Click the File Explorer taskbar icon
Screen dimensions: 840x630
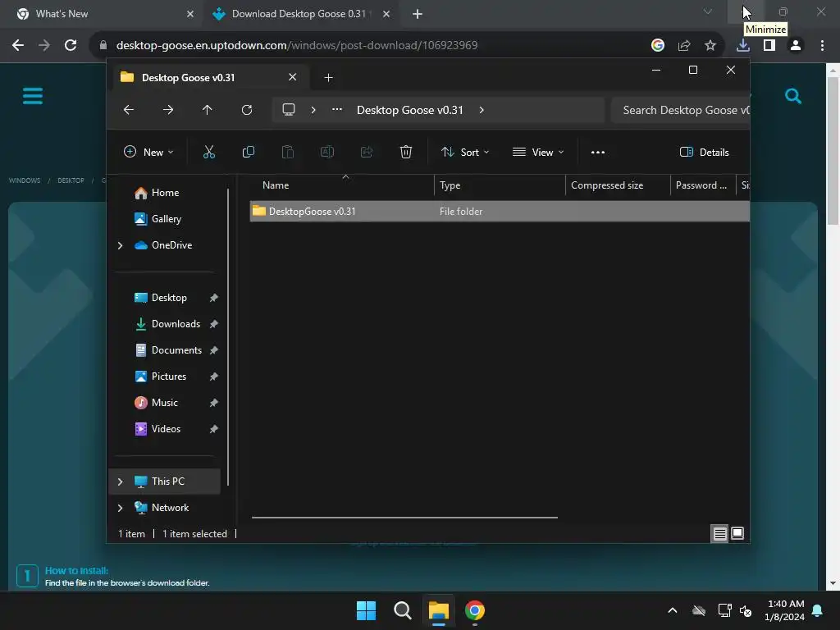438,610
